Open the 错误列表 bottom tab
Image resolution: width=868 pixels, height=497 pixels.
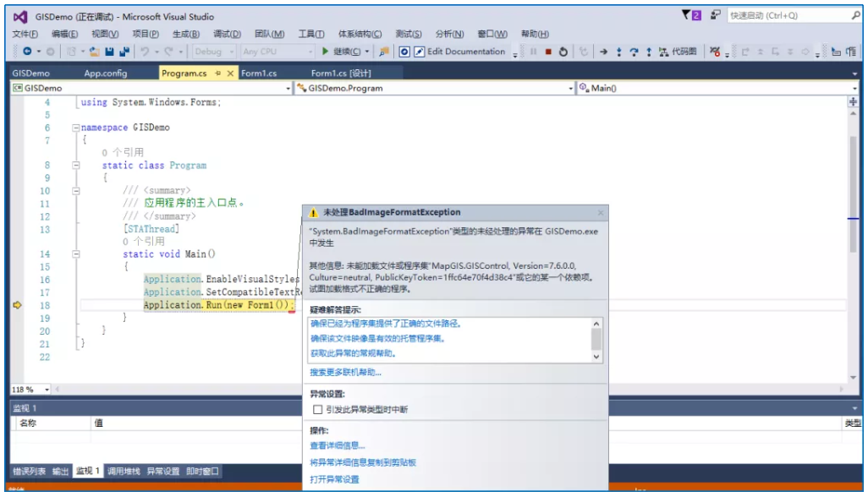coord(30,472)
